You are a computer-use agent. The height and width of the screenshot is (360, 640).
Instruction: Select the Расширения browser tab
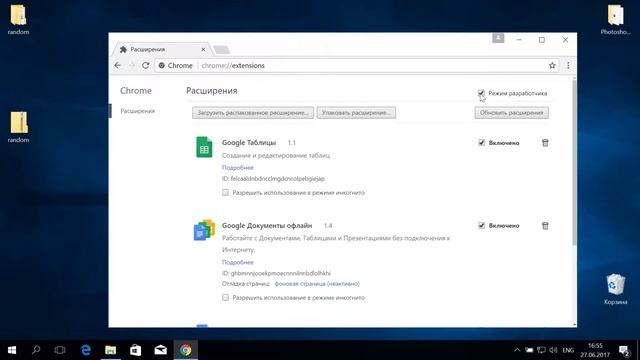point(161,49)
